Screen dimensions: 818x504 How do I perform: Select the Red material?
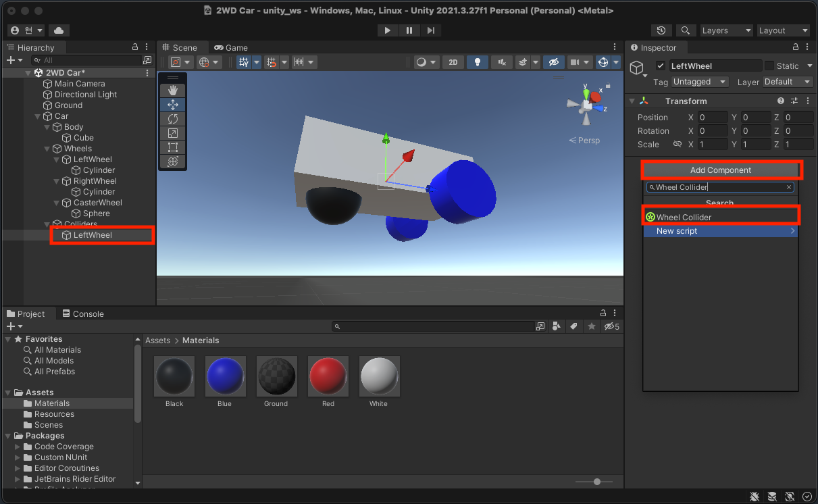click(328, 382)
